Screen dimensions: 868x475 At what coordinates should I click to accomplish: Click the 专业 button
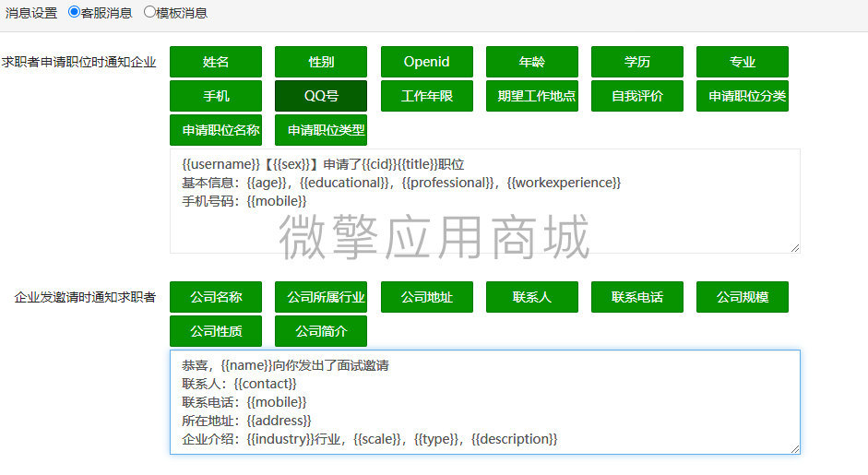(x=742, y=62)
